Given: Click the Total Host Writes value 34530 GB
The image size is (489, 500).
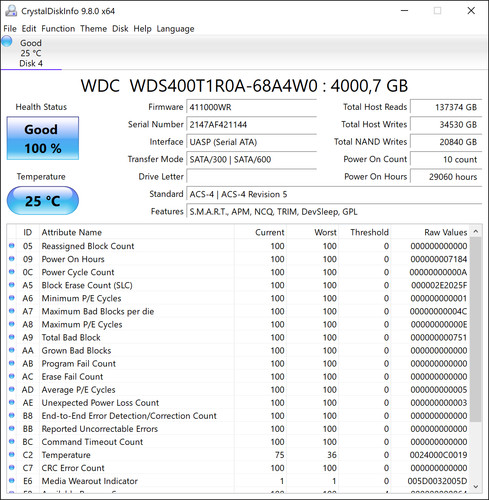Looking at the screenshot, I should click(446, 125).
